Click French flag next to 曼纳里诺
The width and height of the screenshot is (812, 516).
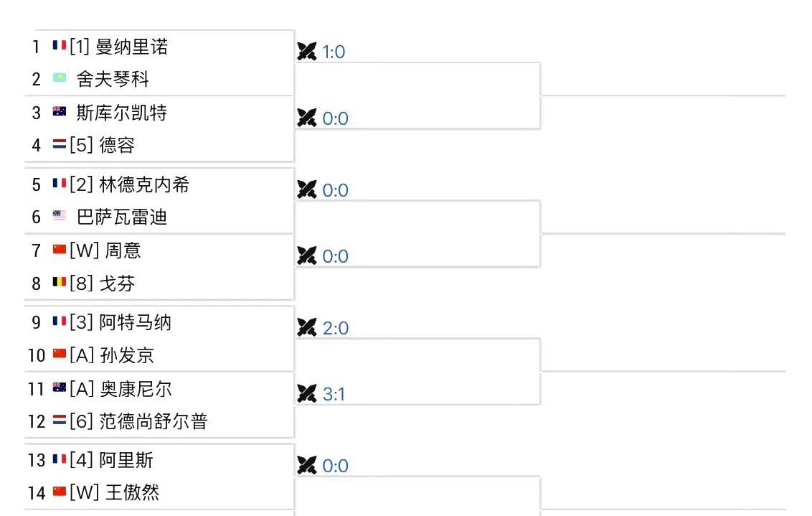pyautogui.click(x=59, y=47)
